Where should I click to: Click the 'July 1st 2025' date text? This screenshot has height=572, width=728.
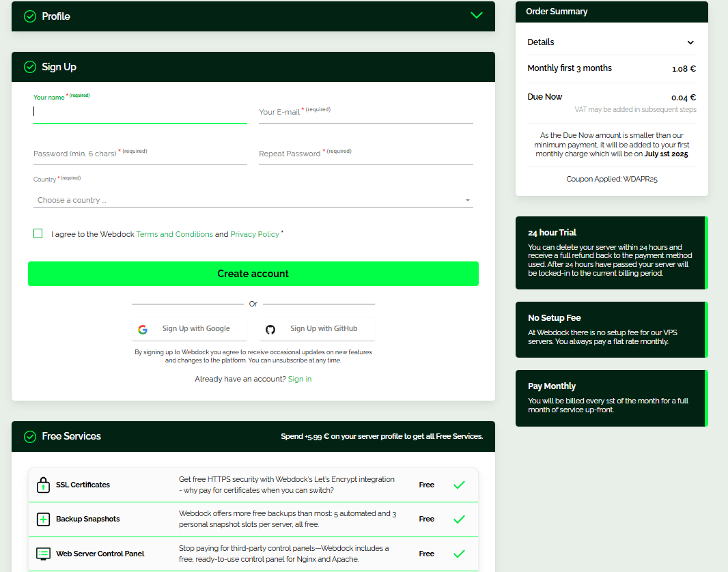666,154
